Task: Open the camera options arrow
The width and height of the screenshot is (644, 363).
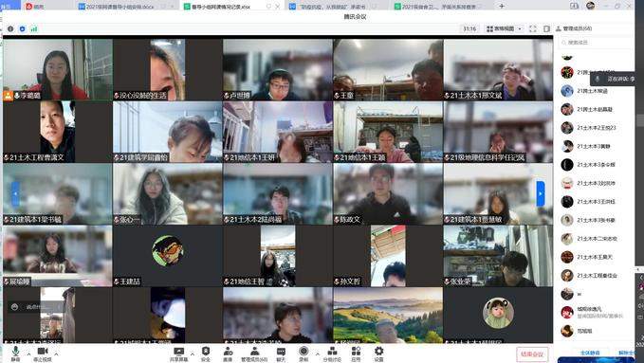Action: (56, 354)
